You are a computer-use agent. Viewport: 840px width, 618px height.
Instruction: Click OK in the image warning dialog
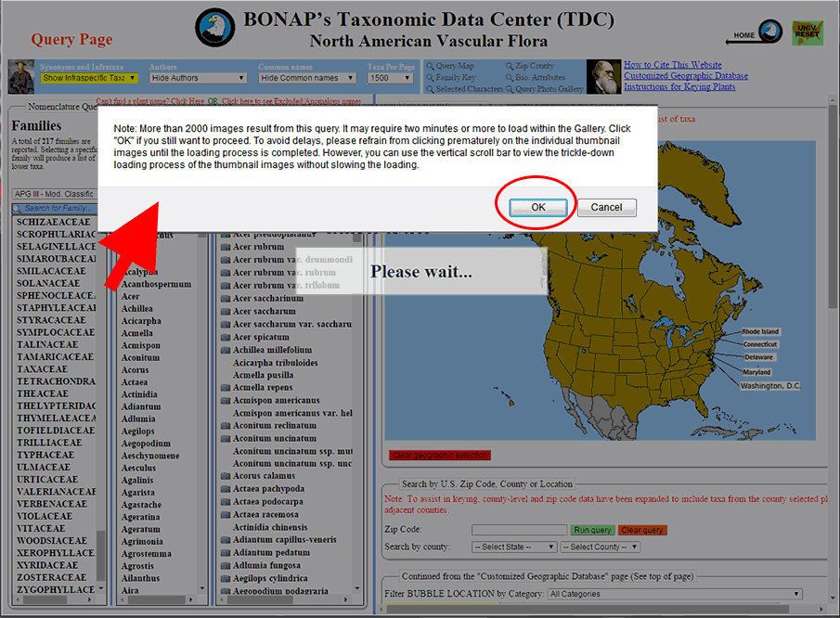coord(537,207)
